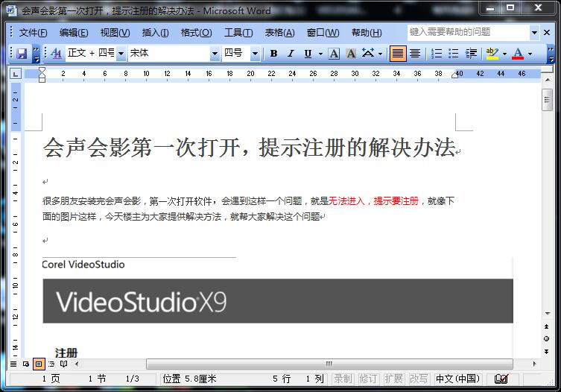Click the Word document icon in title bar
Screen dimensions: 561x392
[x=11, y=10]
